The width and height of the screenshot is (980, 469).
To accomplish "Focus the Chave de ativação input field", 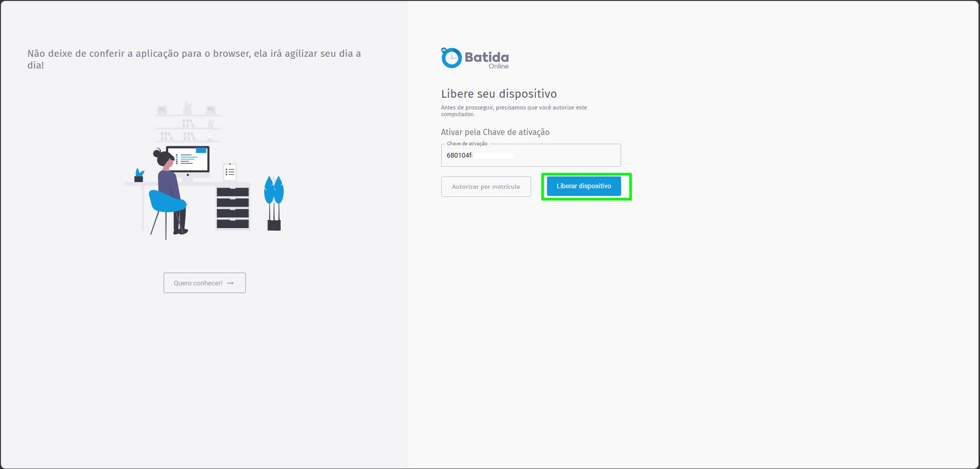I will coord(531,155).
